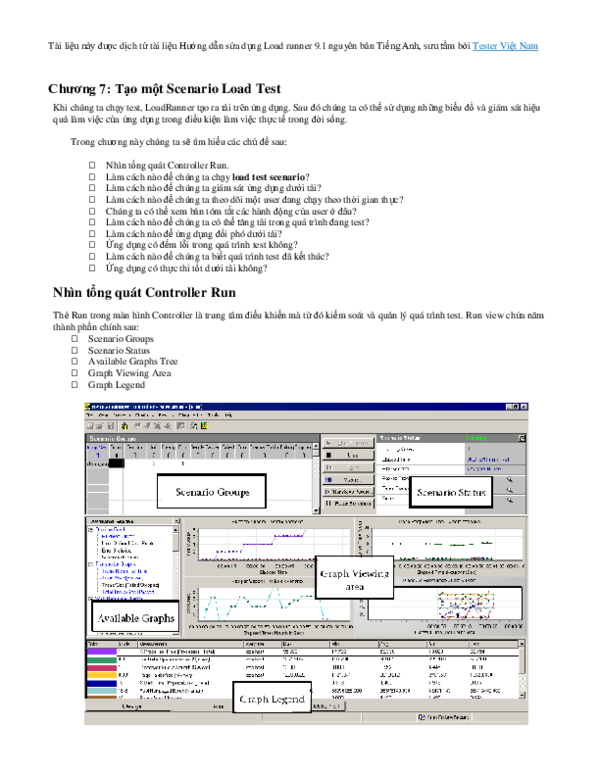
Task: Close the Available Graphs tree pane
Action: [x=176, y=522]
